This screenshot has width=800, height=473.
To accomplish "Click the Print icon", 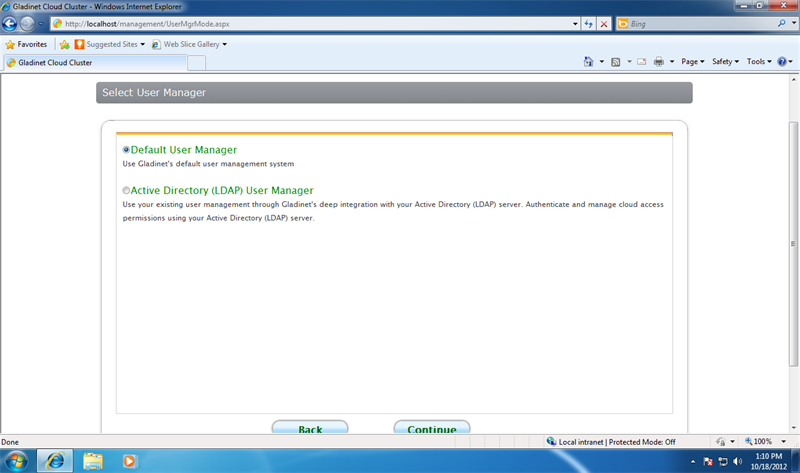I will point(659,62).
